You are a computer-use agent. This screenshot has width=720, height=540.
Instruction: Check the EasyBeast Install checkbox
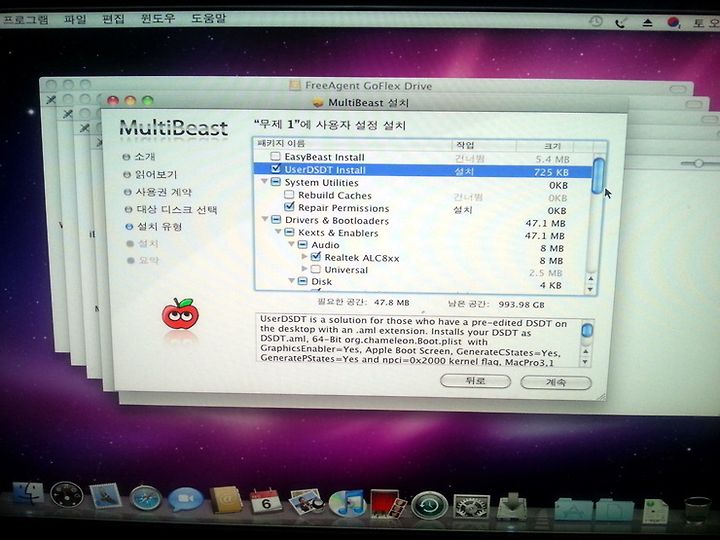click(x=275, y=157)
